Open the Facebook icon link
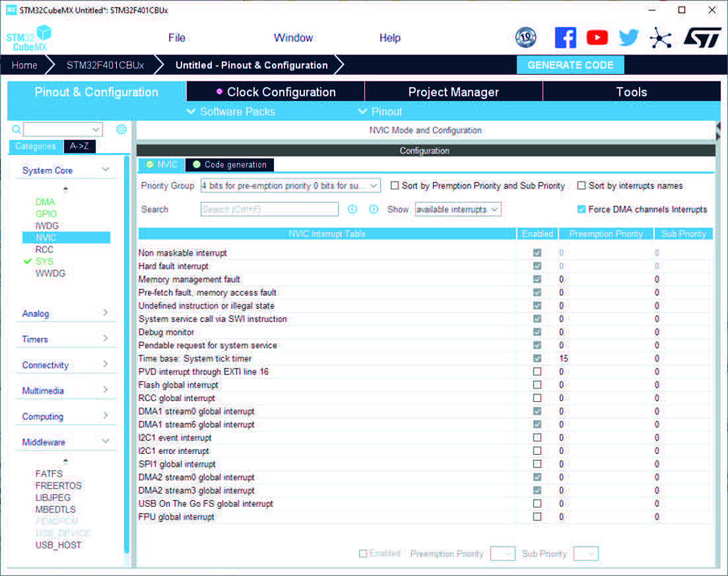Image resolution: width=728 pixels, height=576 pixels. coord(565,38)
